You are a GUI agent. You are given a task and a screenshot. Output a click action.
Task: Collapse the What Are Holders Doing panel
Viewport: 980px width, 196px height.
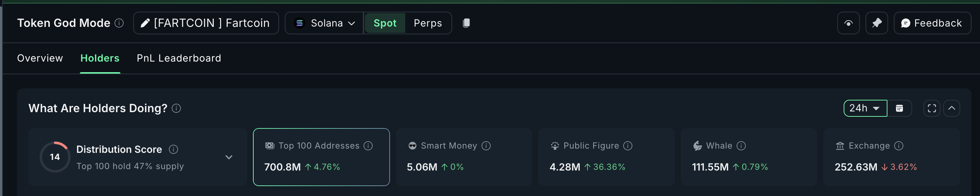pyautogui.click(x=951, y=108)
